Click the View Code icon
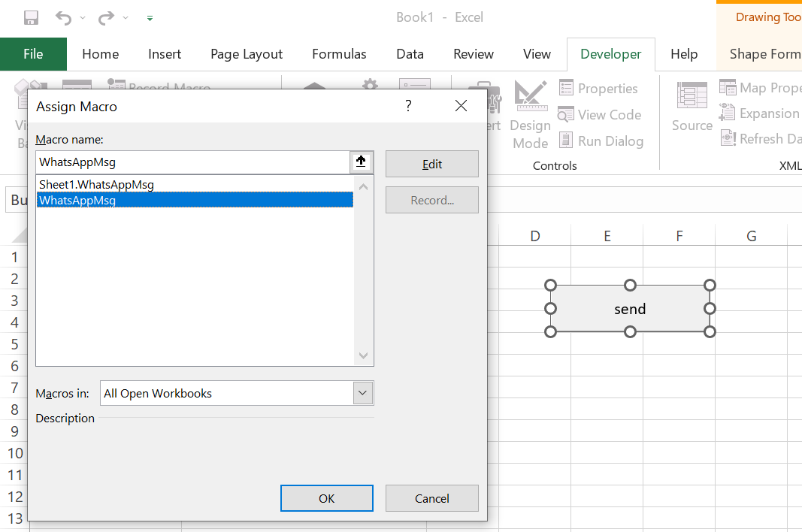 coord(566,114)
